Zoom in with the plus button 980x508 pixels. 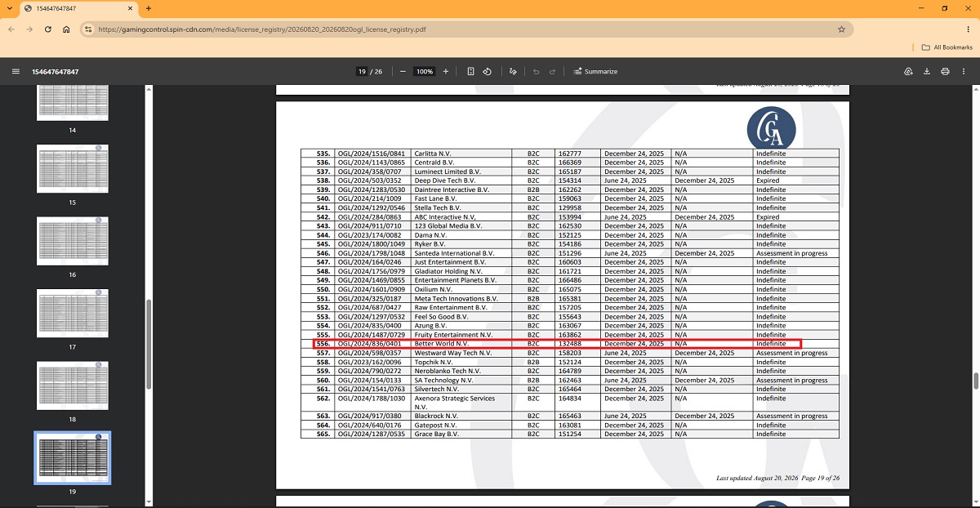point(445,72)
